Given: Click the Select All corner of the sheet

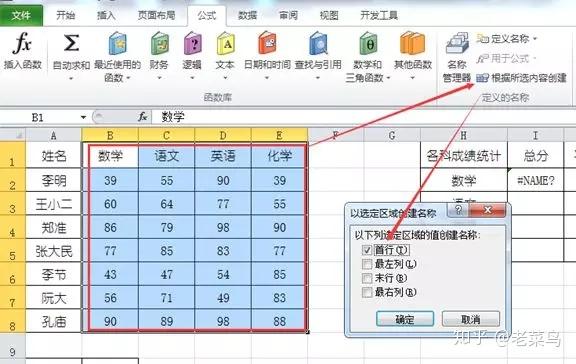Looking at the screenshot, I should click(x=13, y=135).
